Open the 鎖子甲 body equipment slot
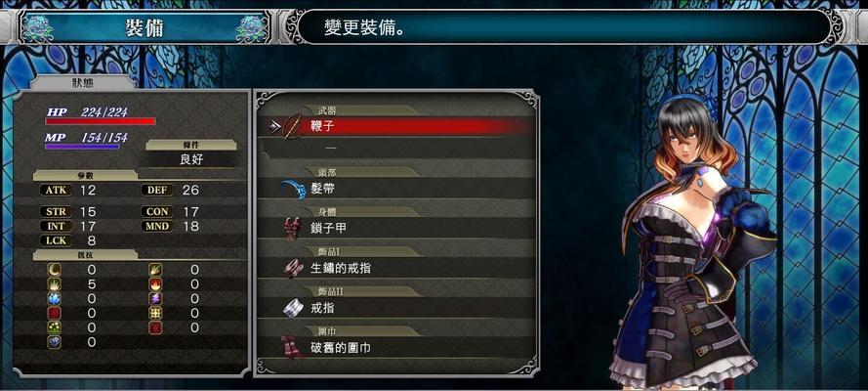 pyautogui.click(x=396, y=228)
